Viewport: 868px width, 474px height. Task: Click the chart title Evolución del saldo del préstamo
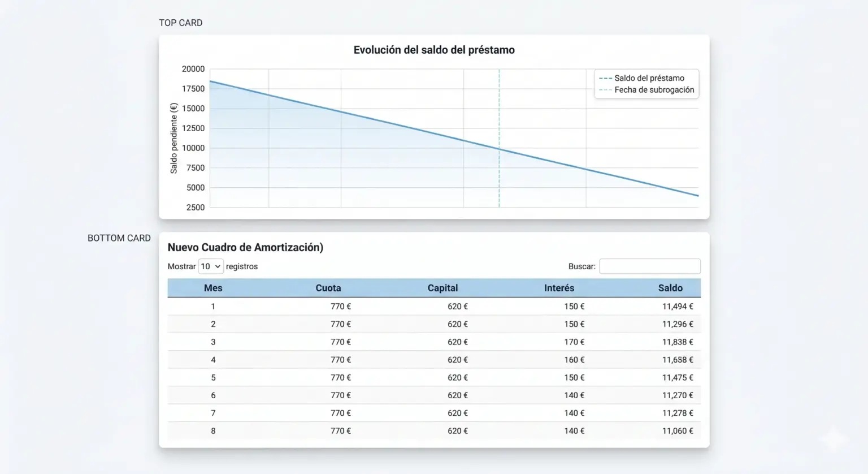tap(434, 50)
